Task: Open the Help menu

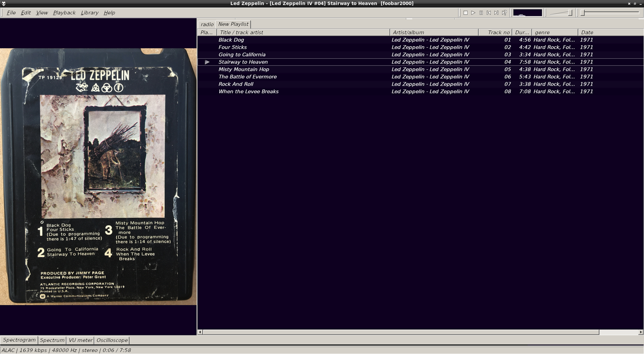Action: [109, 13]
